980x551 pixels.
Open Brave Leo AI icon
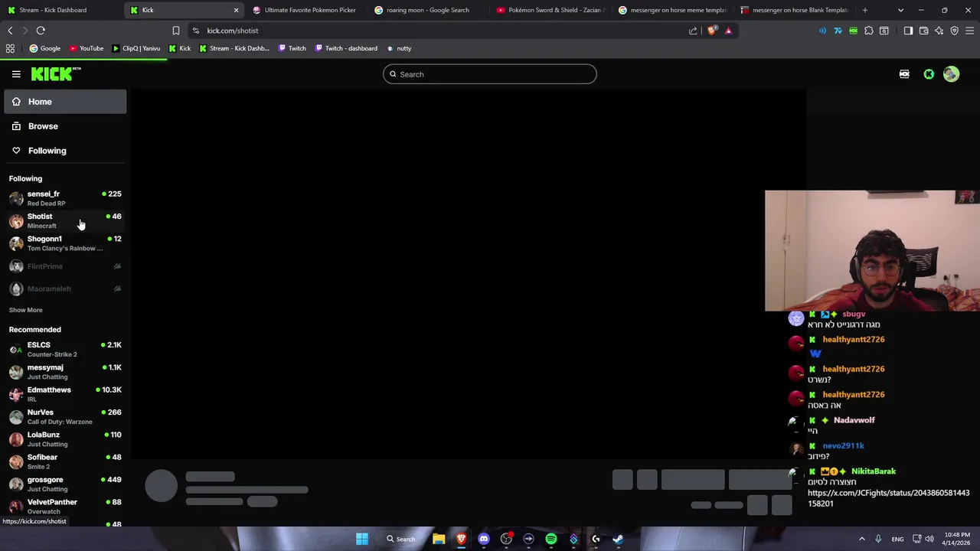tap(939, 31)
